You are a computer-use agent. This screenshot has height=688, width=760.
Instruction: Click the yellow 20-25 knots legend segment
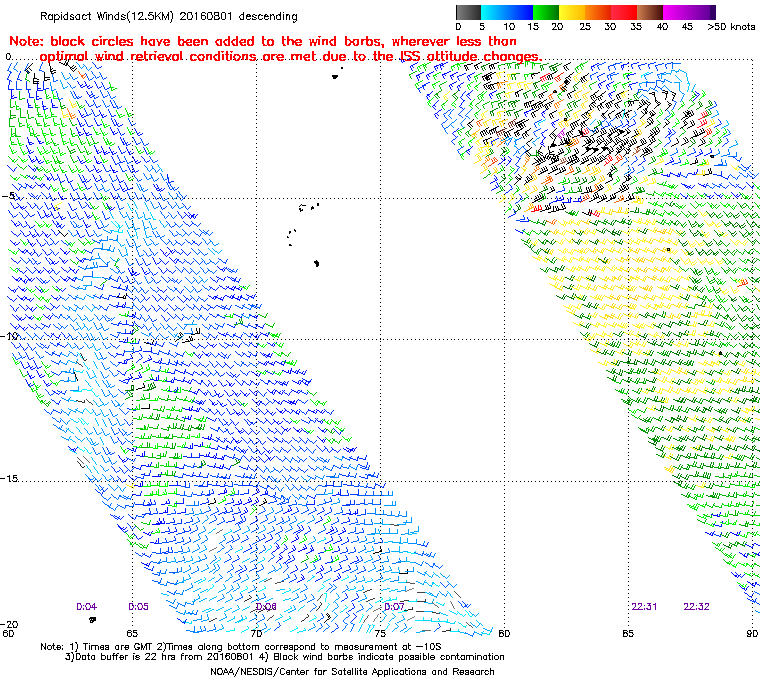pyautogui.click(x=572, y=12)
